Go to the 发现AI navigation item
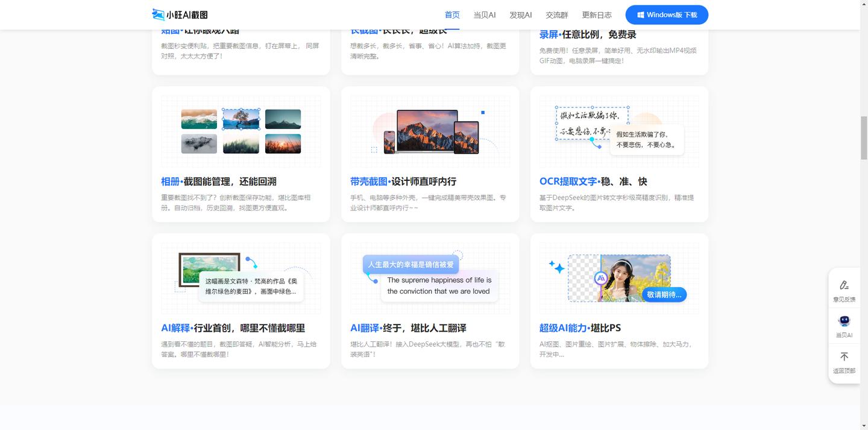The width and height of the screenshot is (868, 430). tap(520, 15)
